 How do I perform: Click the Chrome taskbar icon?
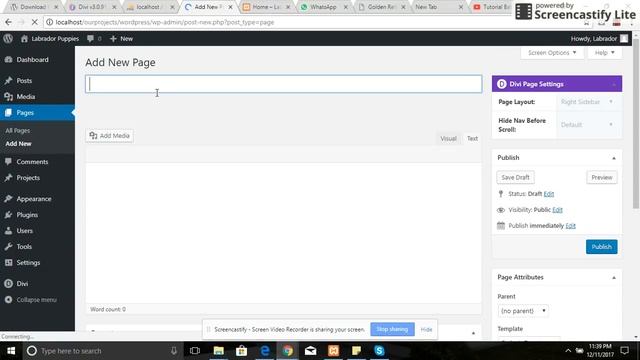[288, 351]
